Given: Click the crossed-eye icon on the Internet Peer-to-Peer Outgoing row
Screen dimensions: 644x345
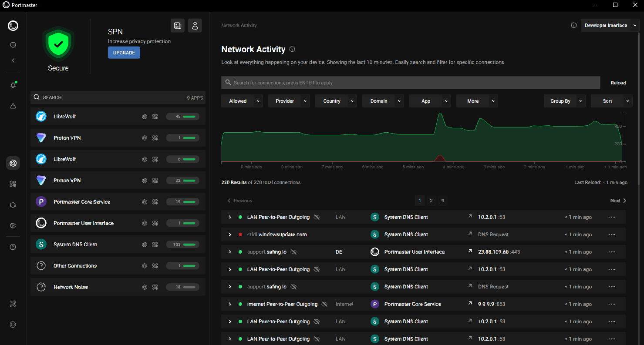Looking at the screenshot, I should (324, 304).
